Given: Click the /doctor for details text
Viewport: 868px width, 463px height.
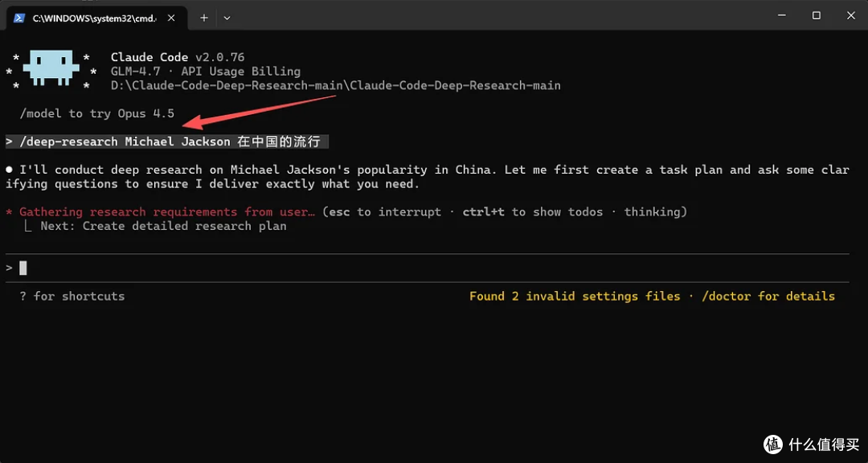Looking at the screenshot, I should [x=768, y=297].
